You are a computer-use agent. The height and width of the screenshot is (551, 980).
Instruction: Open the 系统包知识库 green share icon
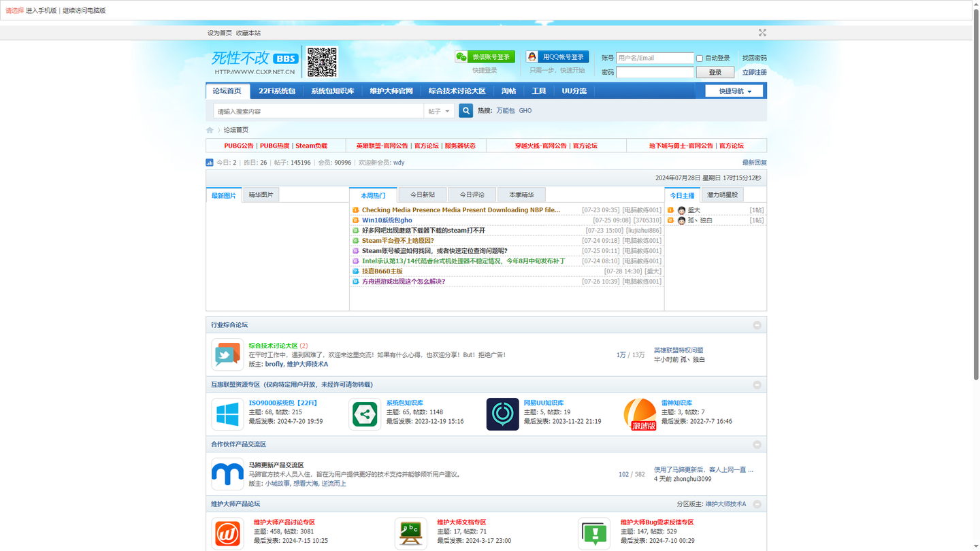click(365, 414)
